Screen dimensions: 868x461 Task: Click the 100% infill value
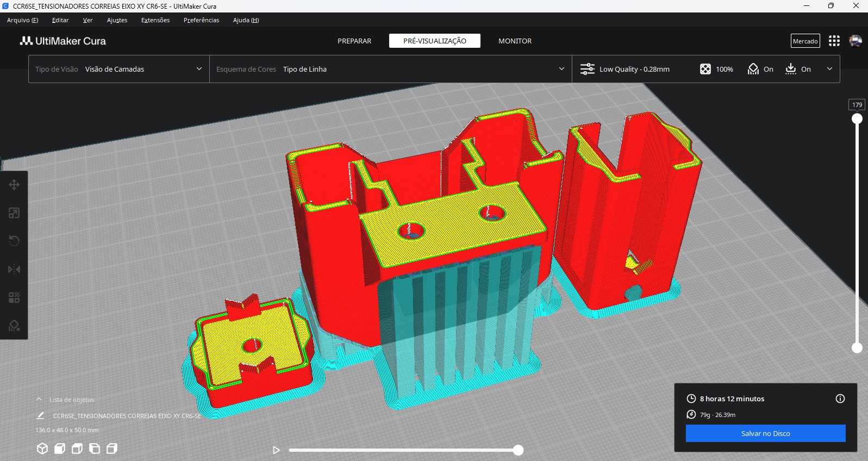tap(724, 69)
